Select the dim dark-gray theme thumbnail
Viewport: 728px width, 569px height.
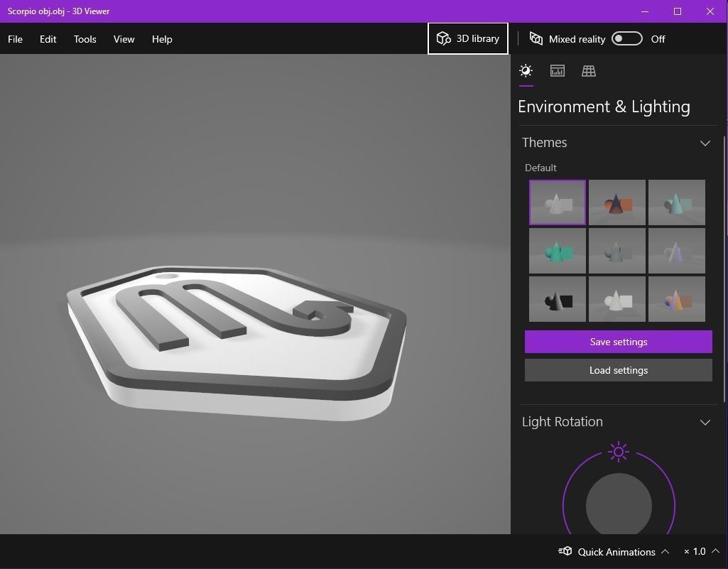point(617,251)
